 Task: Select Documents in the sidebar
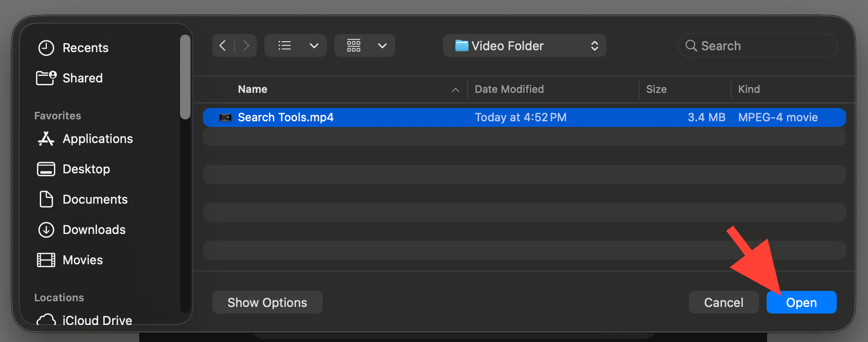(x=95, y=199)
